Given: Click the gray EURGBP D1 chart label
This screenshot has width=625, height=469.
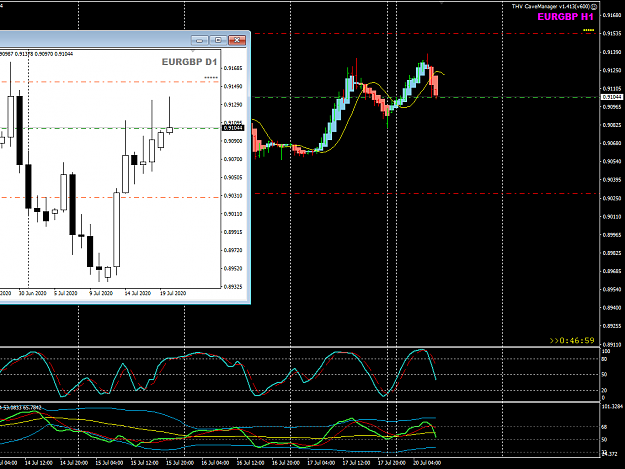Looking at the screenshot, I should pyautogui.click(x=189, y=62).
